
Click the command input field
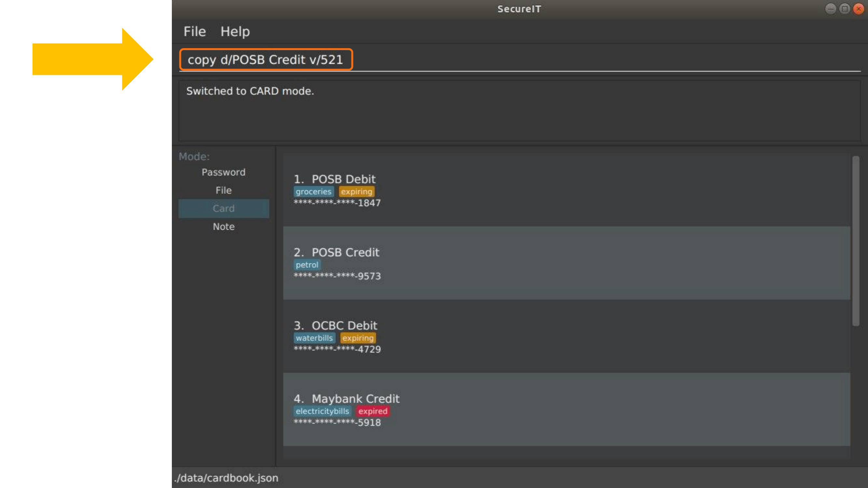point(519,60)
